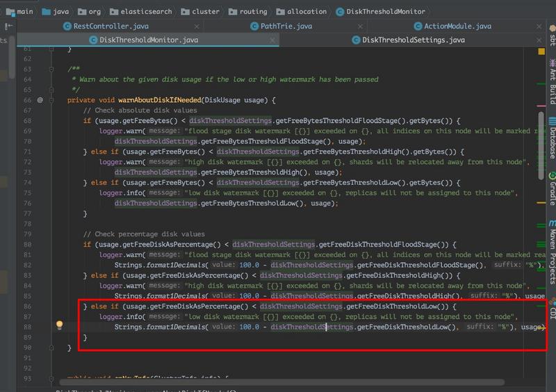Image resolution: width=556 pixels, height=392 pixels.
Task: Open the org package breadcrumb
Action: 90,12
